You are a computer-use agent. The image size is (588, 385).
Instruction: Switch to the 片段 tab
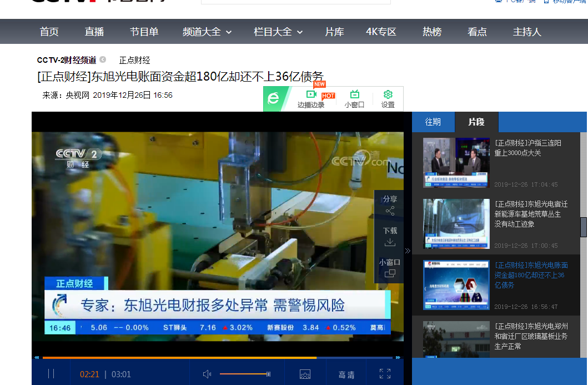[x=476, y=122]
